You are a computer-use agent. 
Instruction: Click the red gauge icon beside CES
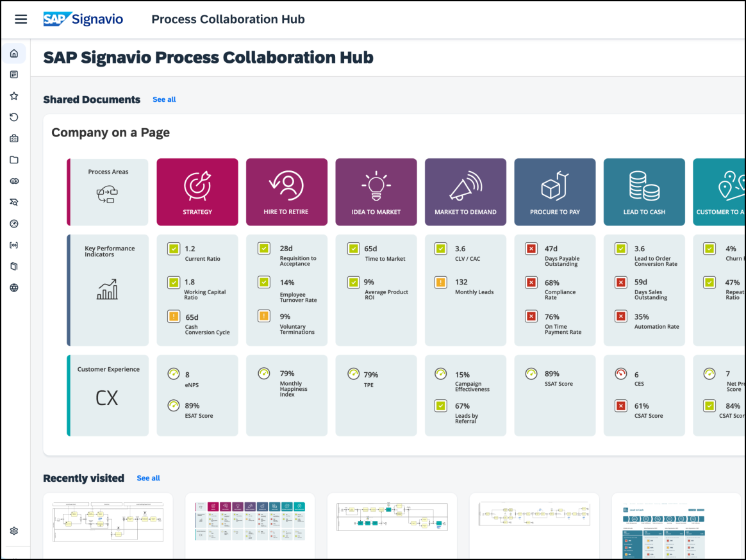point(621,374)
